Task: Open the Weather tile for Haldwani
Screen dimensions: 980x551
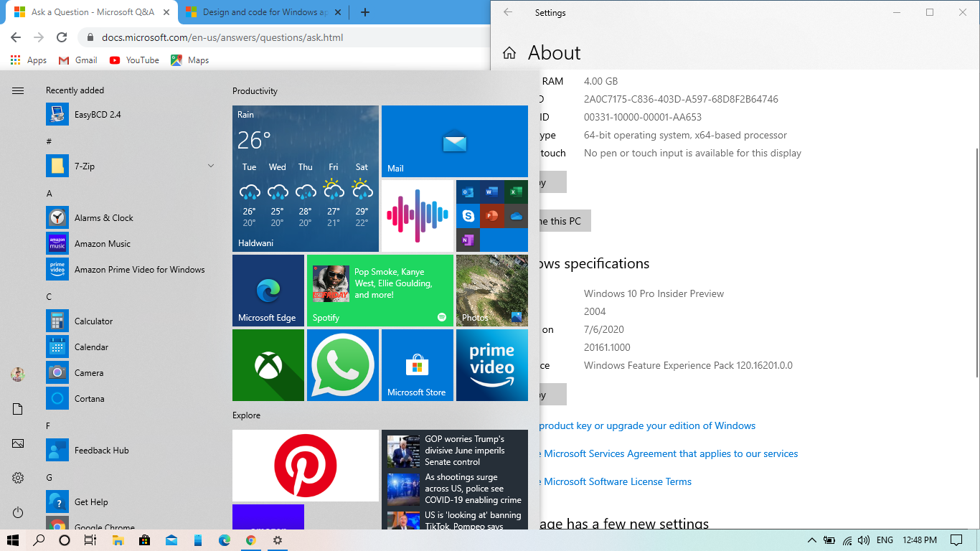Action: [x=306, y=179]
